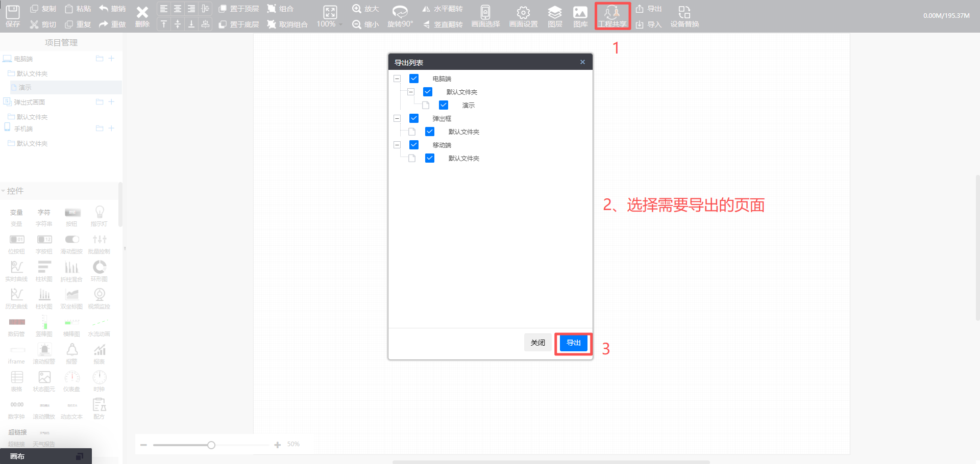Click the blue 导出 button
980x464 pixels.
coord(573,343)
